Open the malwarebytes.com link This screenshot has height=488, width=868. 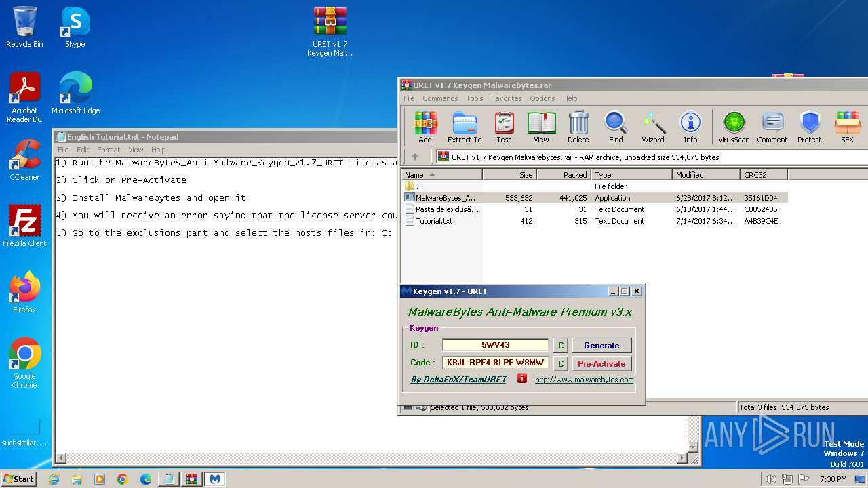pos(585,380)
